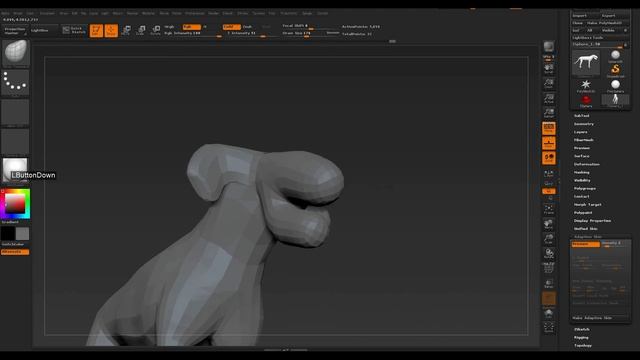Open the empty texture slot
Image resolution: width=640 pixels, height=360 pixels.
[x=16, y=142]
